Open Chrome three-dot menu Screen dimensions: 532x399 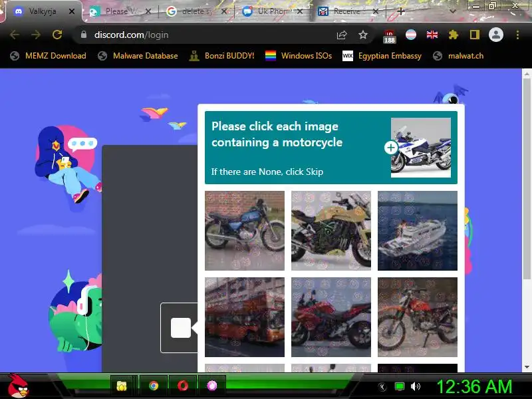(517, 35)
